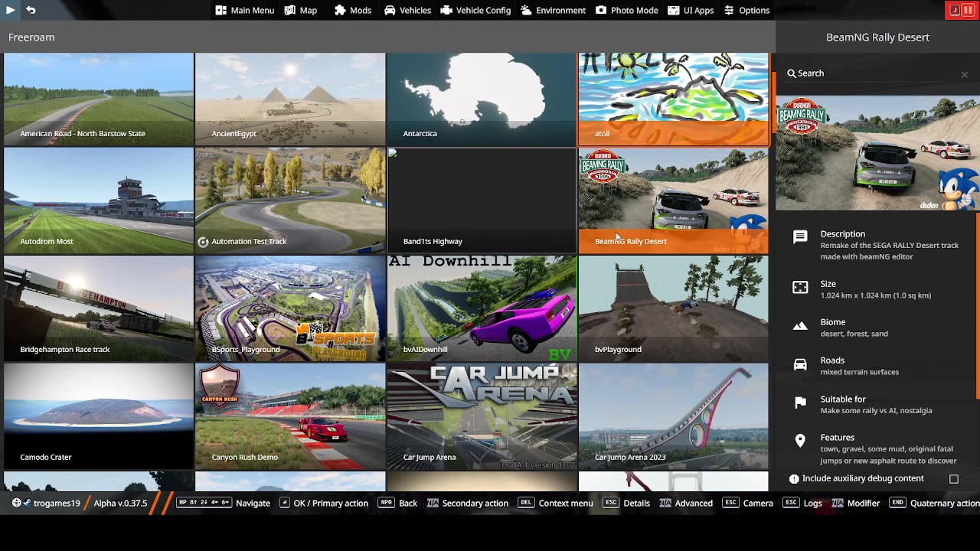Select the Autodrom Most map

tap(99, 201)
